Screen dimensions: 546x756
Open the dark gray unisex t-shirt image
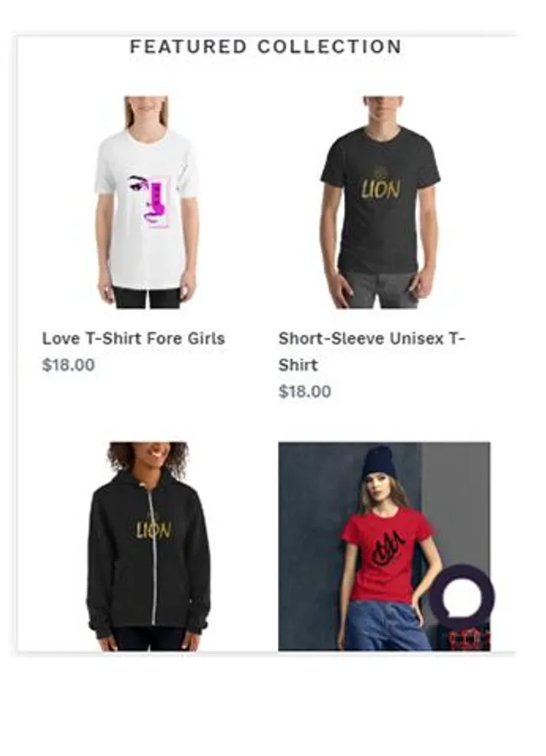click(381, 202)
